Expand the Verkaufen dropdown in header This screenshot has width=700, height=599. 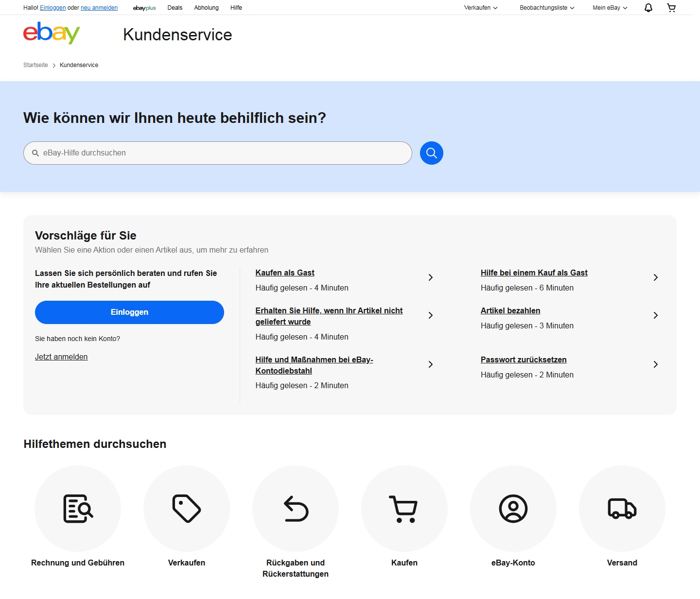click(x=481, y=8)
